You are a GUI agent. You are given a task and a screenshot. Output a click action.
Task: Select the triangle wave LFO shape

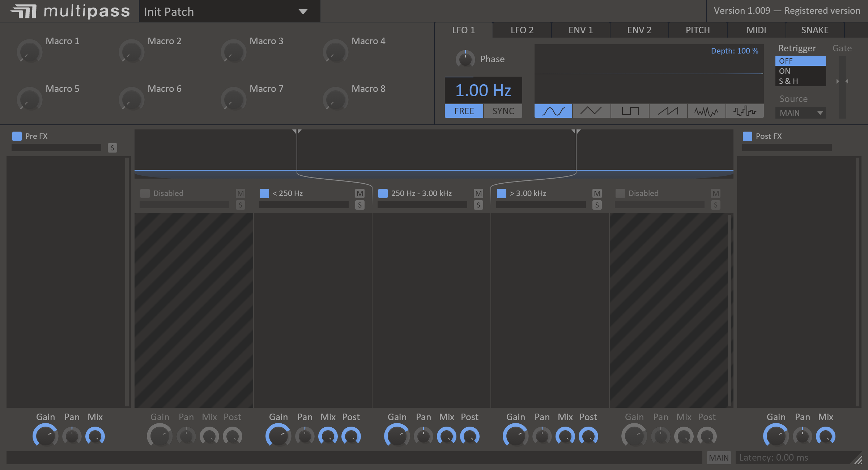(591, 111)
